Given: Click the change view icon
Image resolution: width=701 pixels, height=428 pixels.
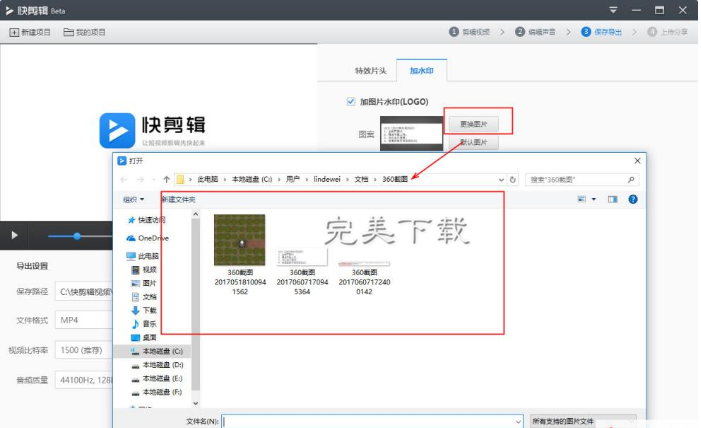Looking at the screenshot, I should coord(582,199).
